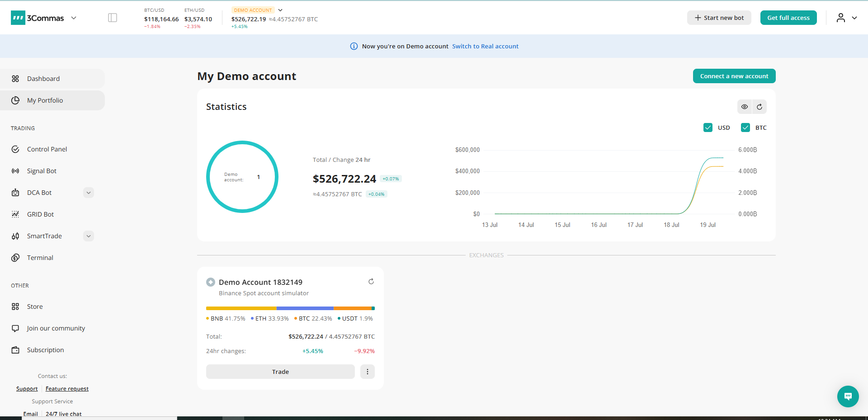Image resolution: width=868 pixels, height=420 pixels.
Task: Click the +0.04% BTC change badge
Action: tap(376, 194)
